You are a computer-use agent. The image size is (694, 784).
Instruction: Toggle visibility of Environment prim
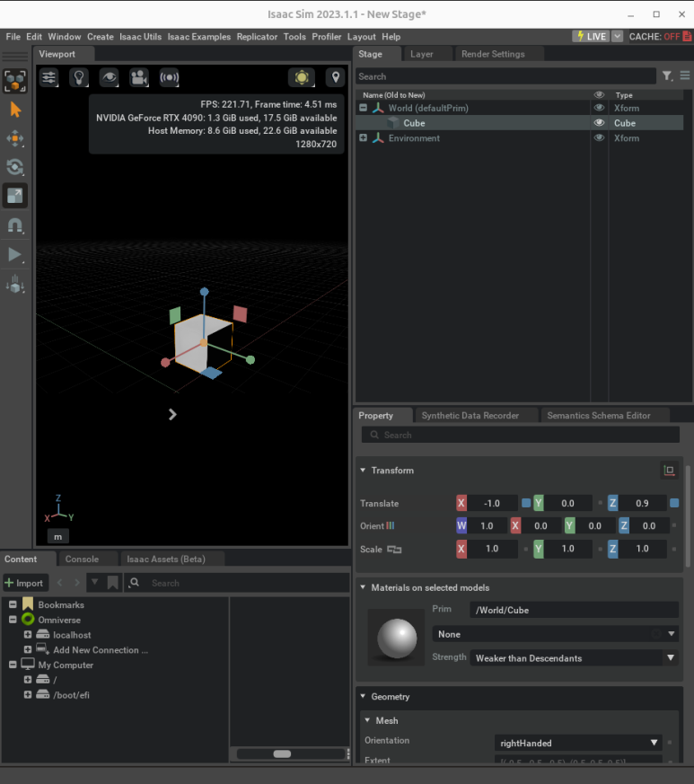599,137
